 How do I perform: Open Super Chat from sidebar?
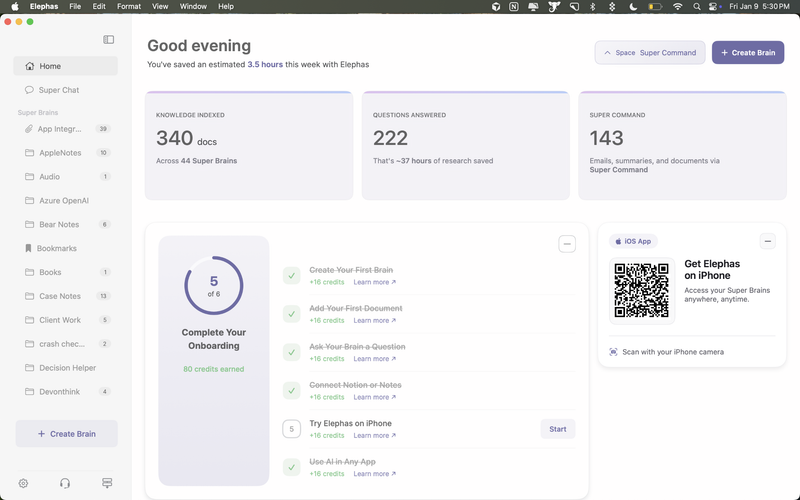[x=65, y=90]
